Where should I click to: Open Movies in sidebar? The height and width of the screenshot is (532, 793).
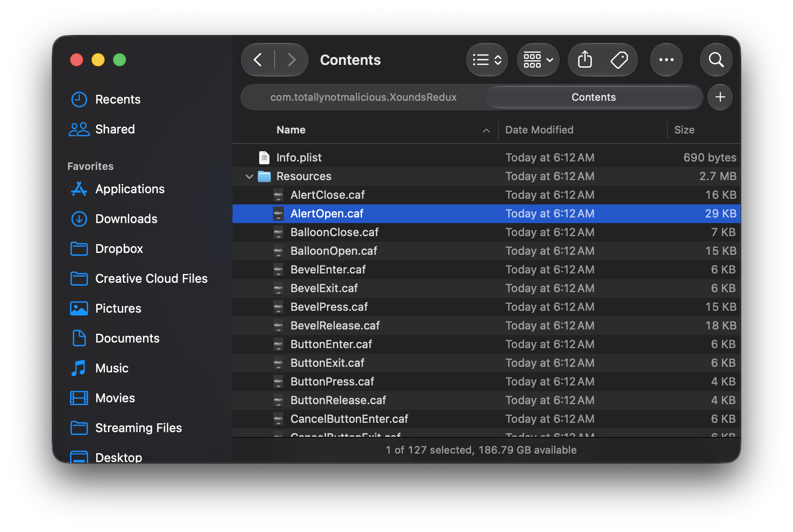tap(102, 398)
